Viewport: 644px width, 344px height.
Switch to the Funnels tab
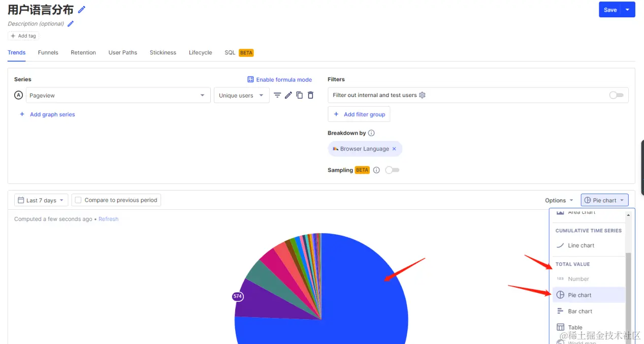(48, 52)
